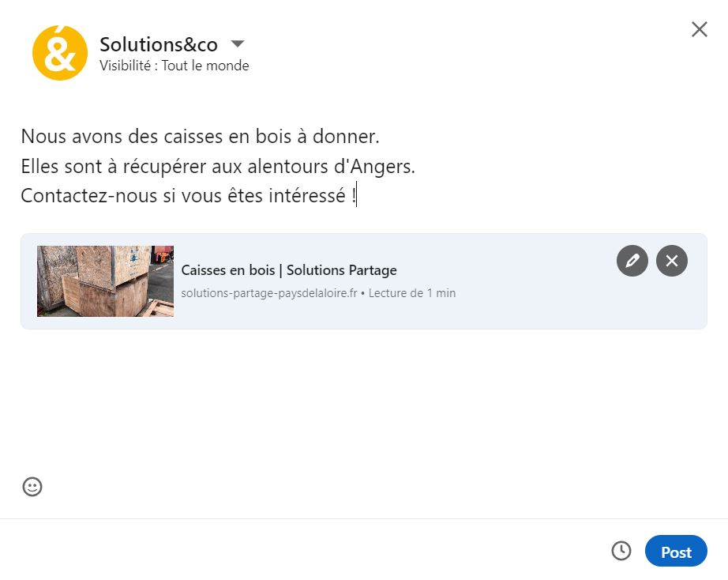Click the Solutions&co account name

(159, 44)
